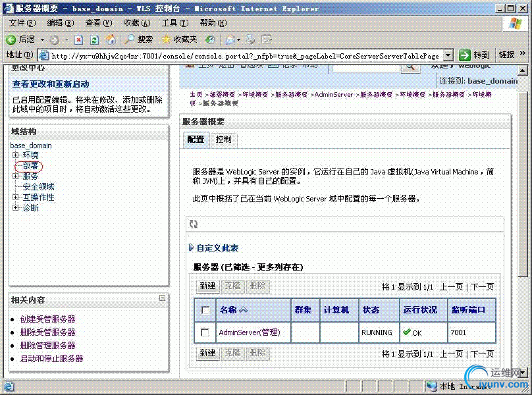This screenshot has height=395, width=532.
Task: Click the Mail toolbar icon
Action: (x=230, y=39)
